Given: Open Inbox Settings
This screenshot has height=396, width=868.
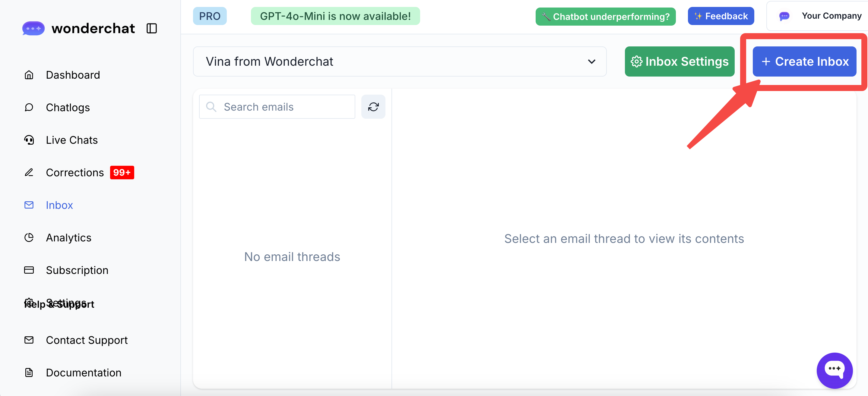Looking at the screenshot, I should point(679,61).
